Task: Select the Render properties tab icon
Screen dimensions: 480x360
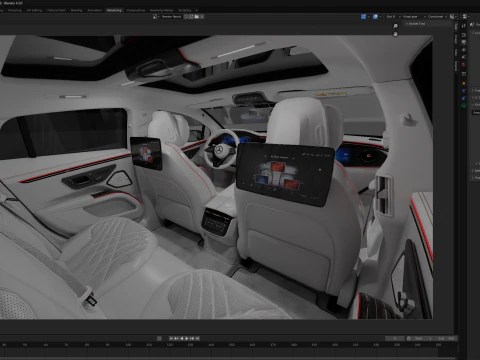Action: tap(464, 35)
